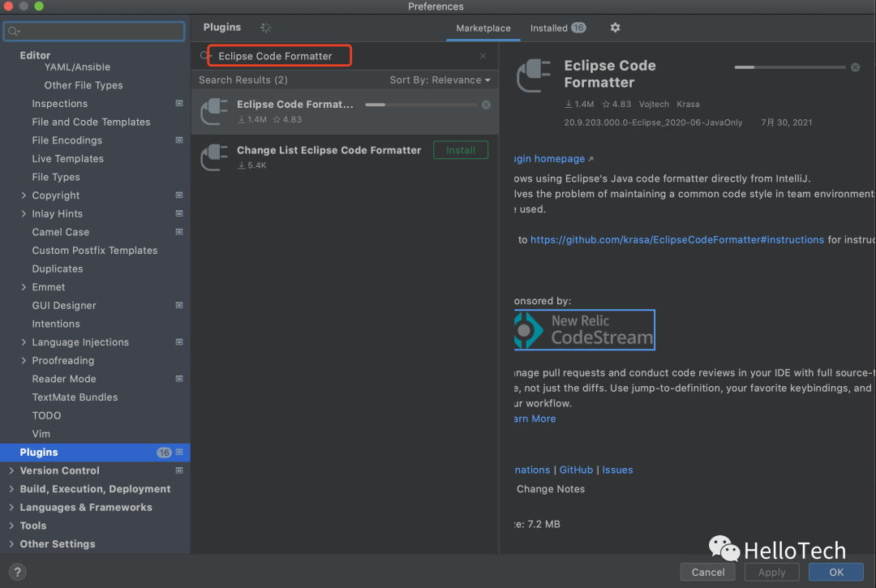Open help with the question mark button
The height and width of the screenshot is (588, 876).
click(17, 572)
